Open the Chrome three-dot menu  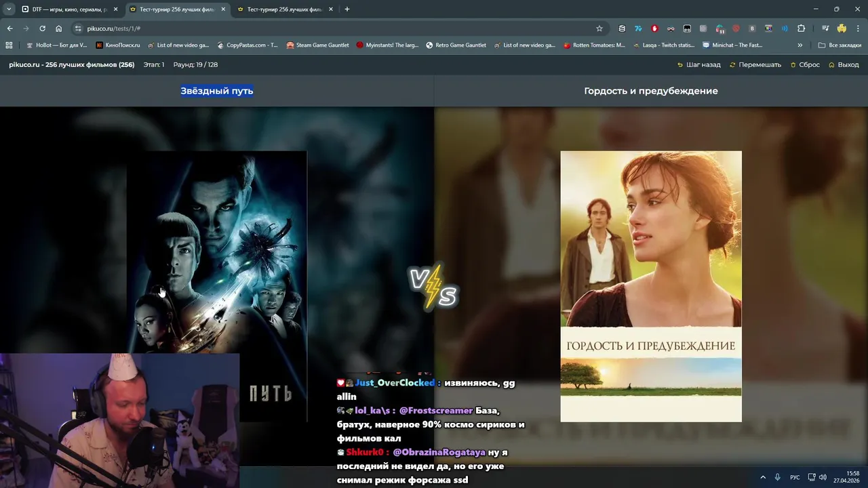(857, 28)
